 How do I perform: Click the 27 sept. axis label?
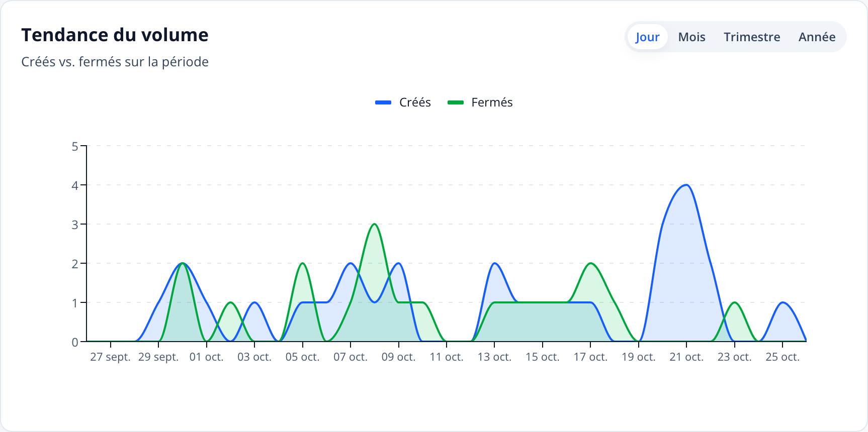110,357
